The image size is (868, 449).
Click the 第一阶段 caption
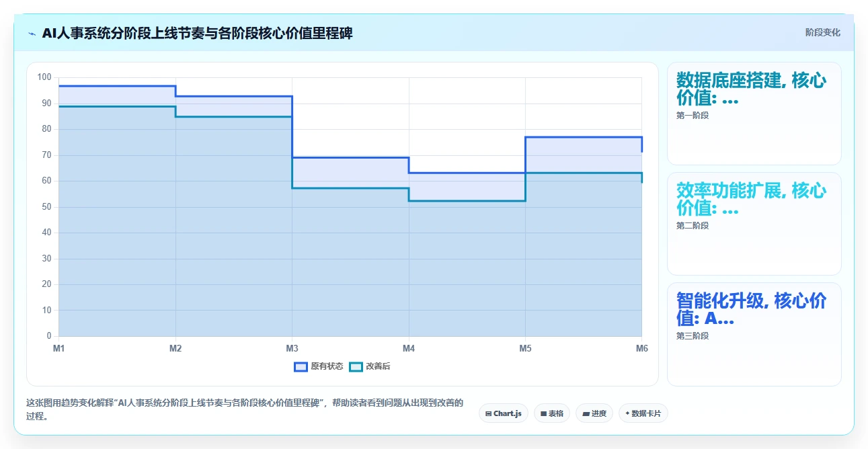point(693,116)
